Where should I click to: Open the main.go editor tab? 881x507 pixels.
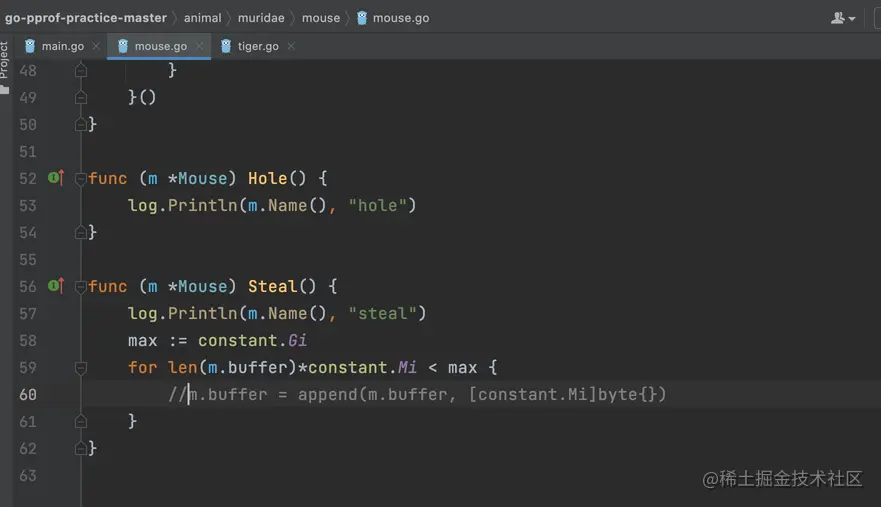[x=55, y=46]
